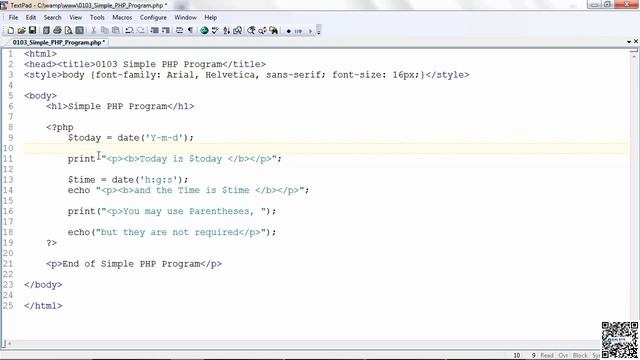Click the Redo arrow icon
This screenshot has height=360, width=640.
click(141, 31)
